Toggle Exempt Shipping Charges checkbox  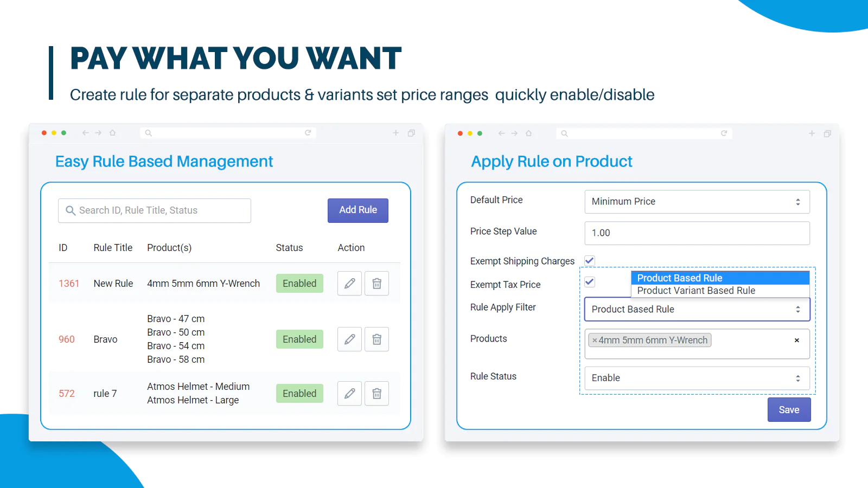[x=590, y=260]
